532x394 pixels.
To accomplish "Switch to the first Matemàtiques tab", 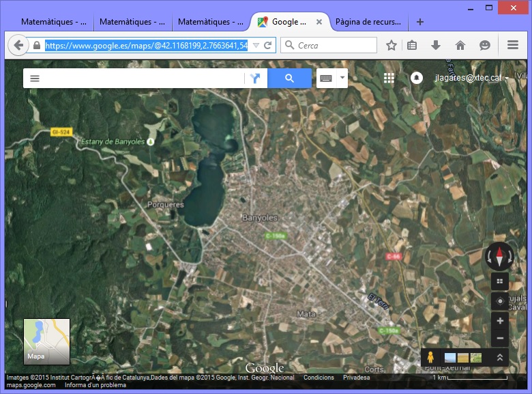I will point(52,22).
